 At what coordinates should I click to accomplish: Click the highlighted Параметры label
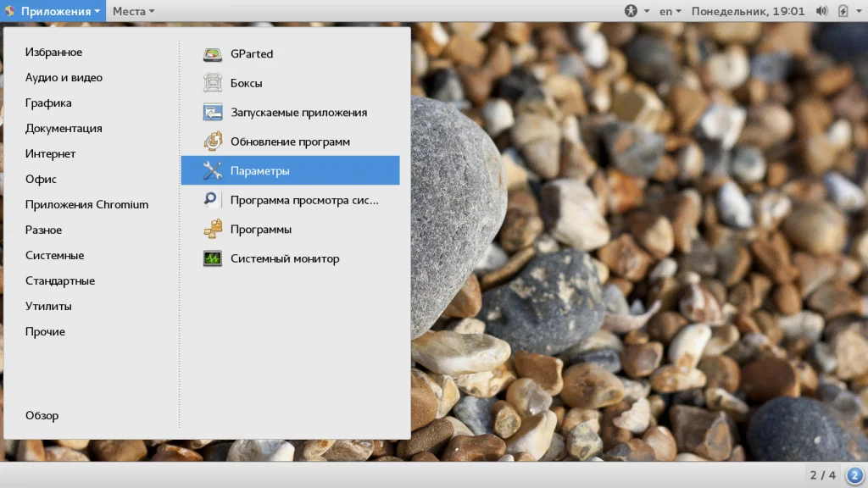click(x=260, y=171)
